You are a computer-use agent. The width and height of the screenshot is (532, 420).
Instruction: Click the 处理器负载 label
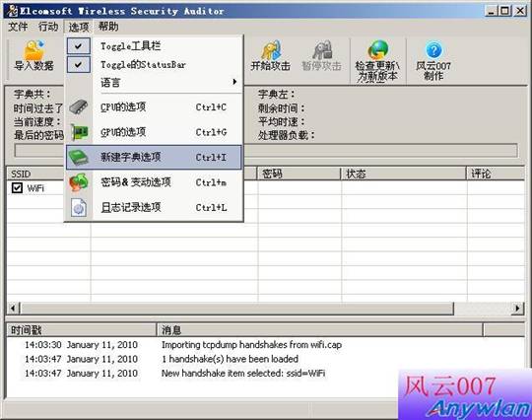(287, 135)
